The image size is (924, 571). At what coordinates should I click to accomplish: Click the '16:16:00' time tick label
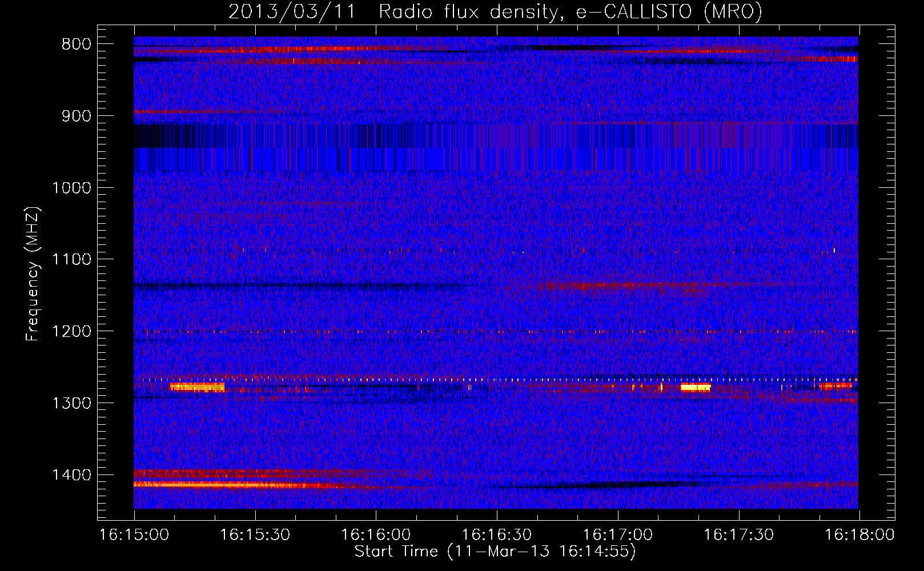pyautogui.click(x=376, y=535)
